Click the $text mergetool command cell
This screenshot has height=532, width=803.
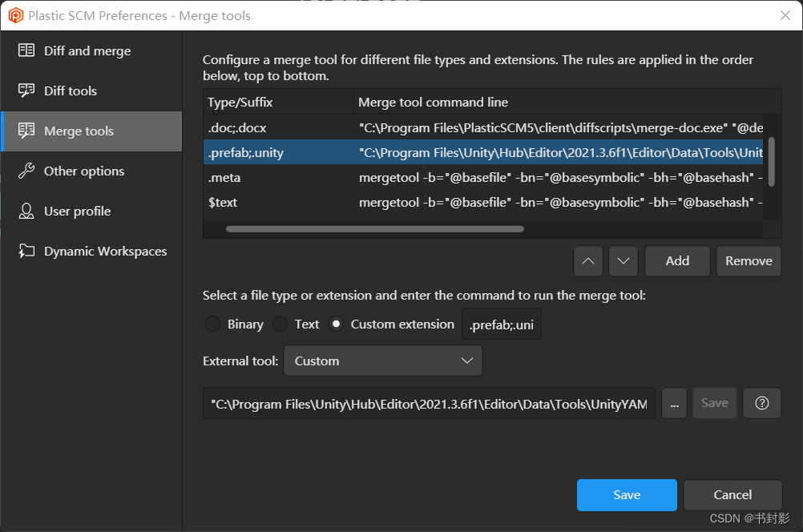[x=561, y=202]
